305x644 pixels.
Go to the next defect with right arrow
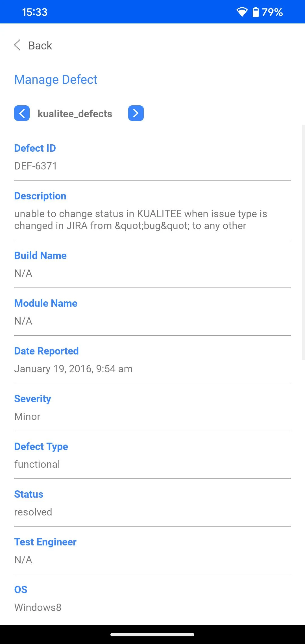click(136, 113)
